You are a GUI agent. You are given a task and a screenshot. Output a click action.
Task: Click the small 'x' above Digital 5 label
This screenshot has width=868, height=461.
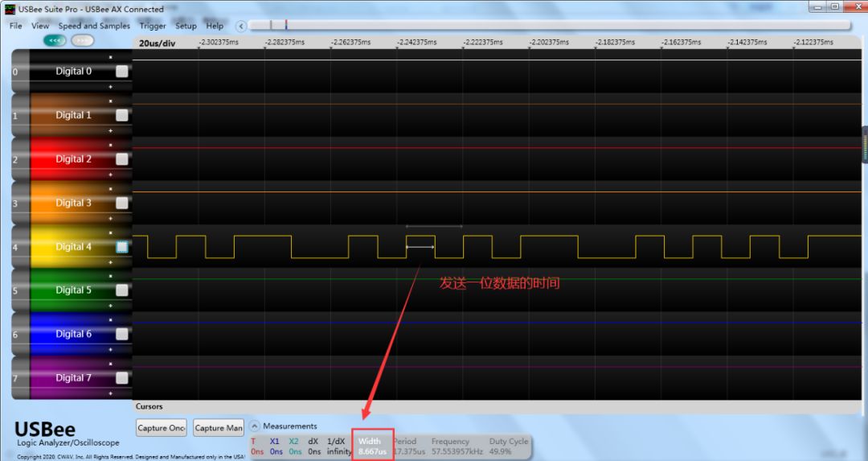[111, 275]
